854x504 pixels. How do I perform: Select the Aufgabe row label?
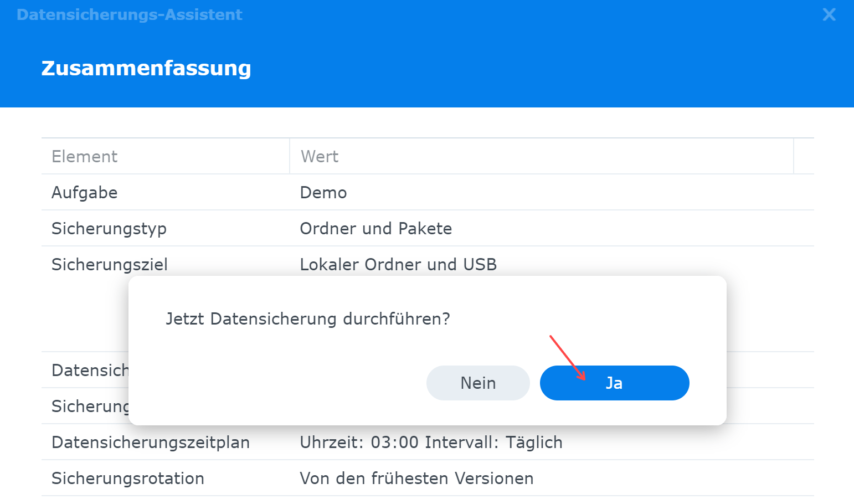85,193
